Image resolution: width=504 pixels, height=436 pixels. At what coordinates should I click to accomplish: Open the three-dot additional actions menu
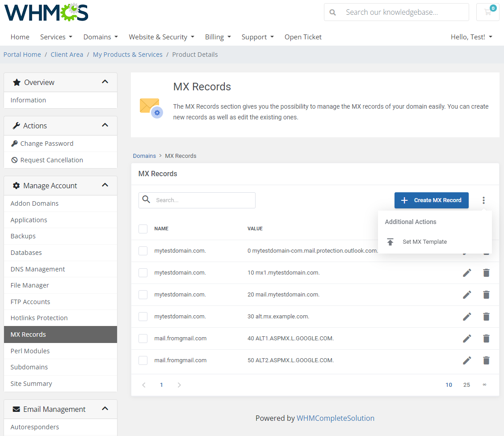click(483, 200)
